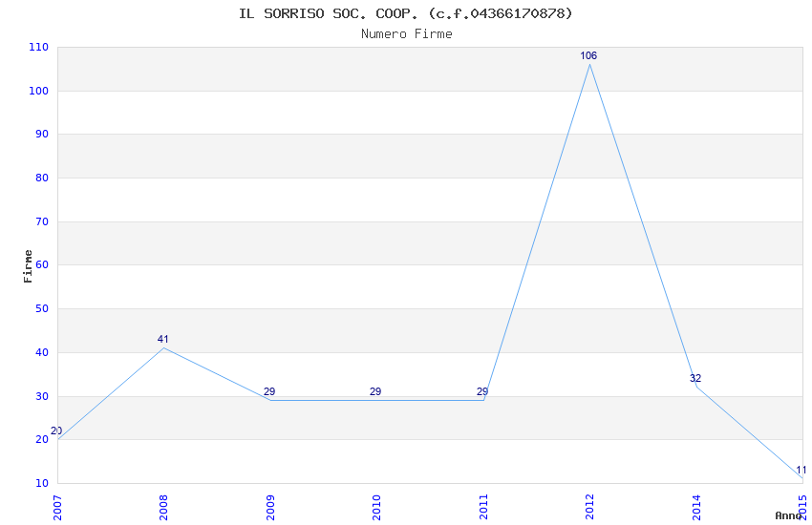Screen dimensions: 812x525
Task: Click the y-axis value '60'
Action: pyautogui.click(x=42, y=264)
